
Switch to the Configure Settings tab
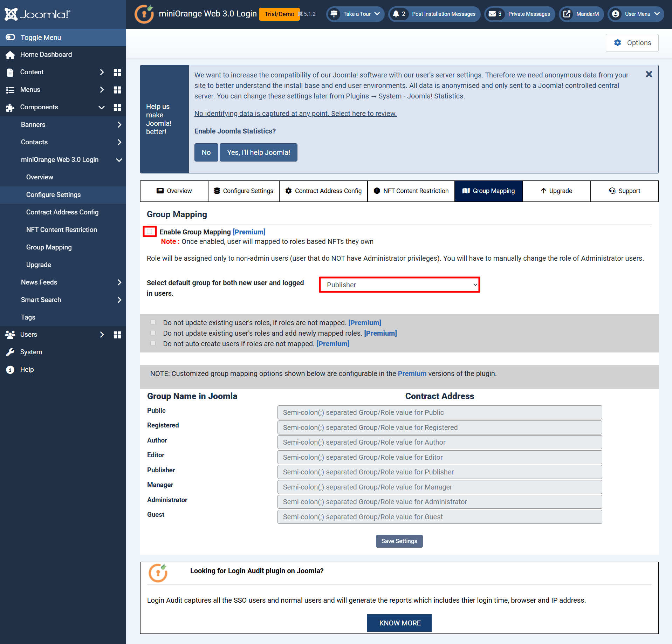(244, 191)
